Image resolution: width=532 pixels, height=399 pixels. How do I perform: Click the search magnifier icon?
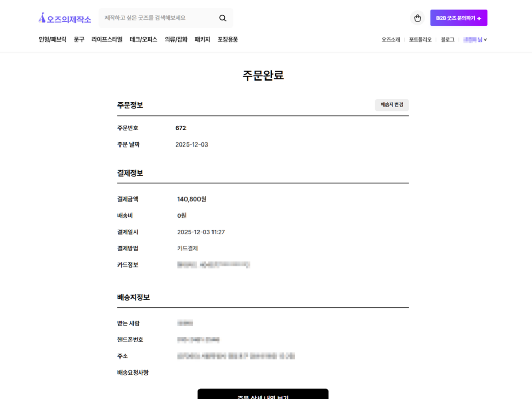tap(222, 18)
